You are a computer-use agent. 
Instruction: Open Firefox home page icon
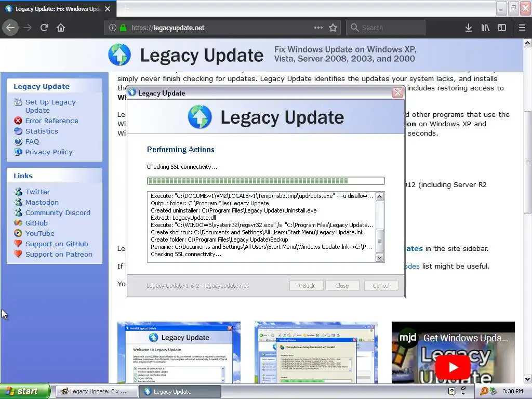[61, 28]
